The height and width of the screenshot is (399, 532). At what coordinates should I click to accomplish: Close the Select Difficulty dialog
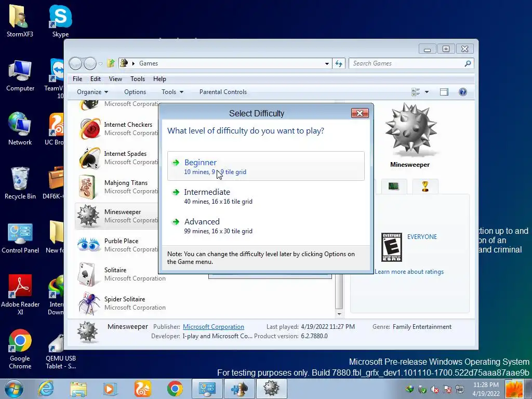pyautogui.click(x=360, y=113)
